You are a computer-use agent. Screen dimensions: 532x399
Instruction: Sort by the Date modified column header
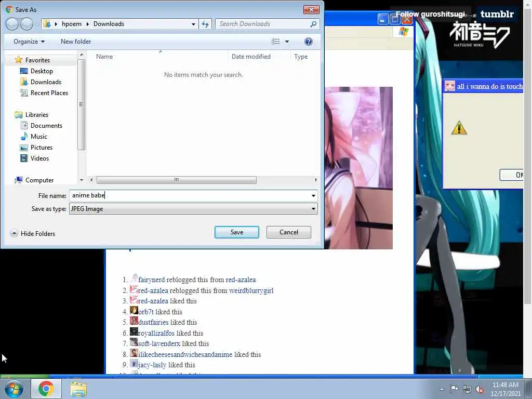point(251,57)
